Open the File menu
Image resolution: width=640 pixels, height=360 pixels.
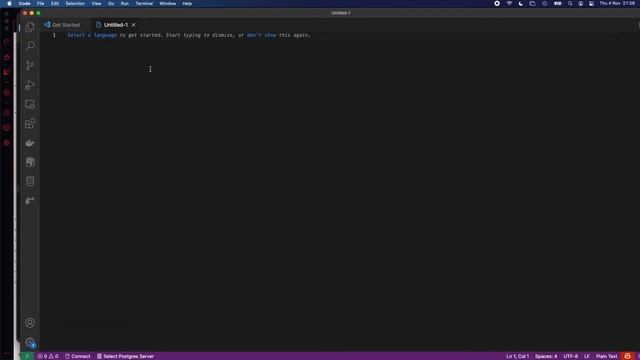[40, 3]
